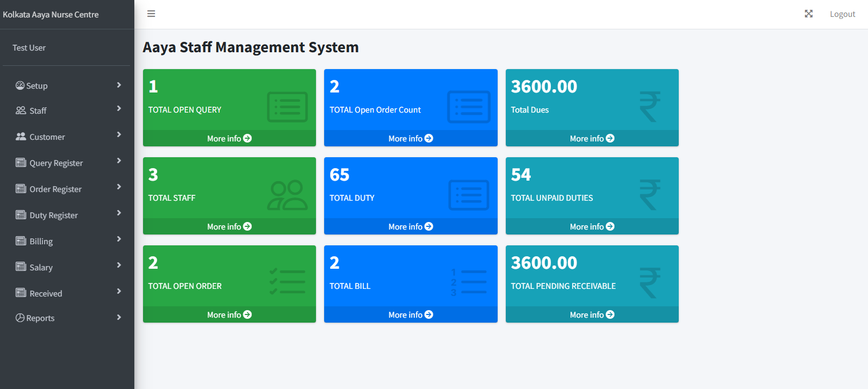Open the Order Register menu item

point(55,189)
